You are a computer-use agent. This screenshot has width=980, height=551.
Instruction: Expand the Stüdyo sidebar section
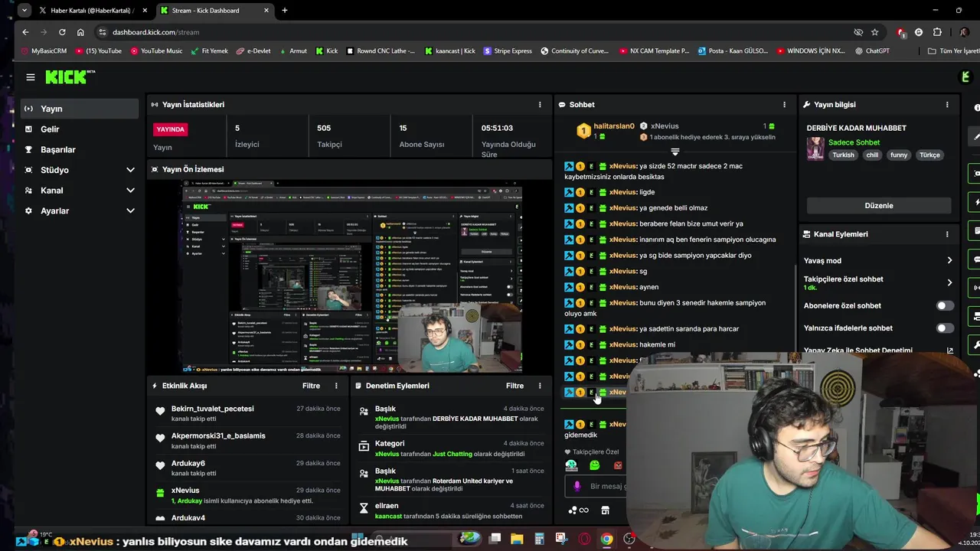[x=80, y=170]
